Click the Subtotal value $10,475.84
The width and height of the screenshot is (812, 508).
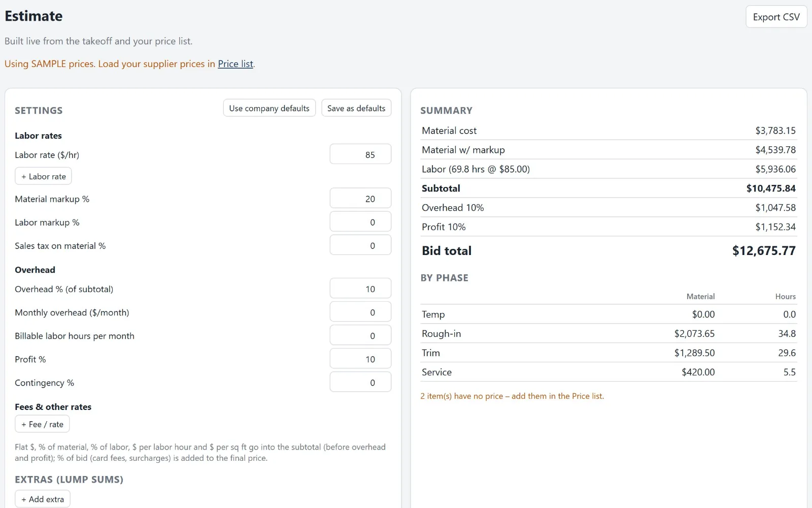(x=771, y=188)
